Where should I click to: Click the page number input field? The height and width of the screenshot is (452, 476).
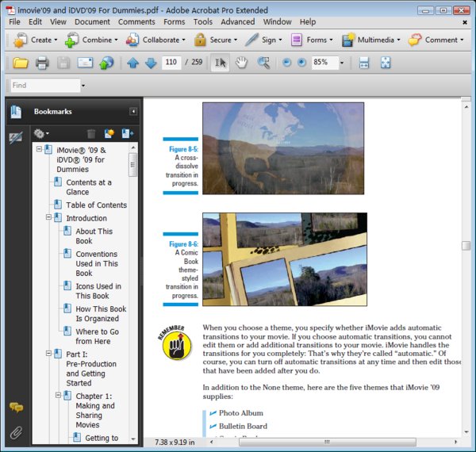171,63
